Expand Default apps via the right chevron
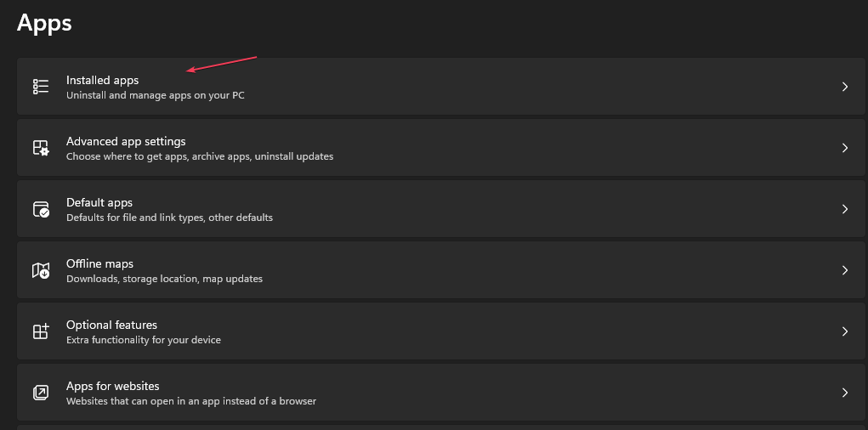 pyautogui.click(x=845, y=209)
